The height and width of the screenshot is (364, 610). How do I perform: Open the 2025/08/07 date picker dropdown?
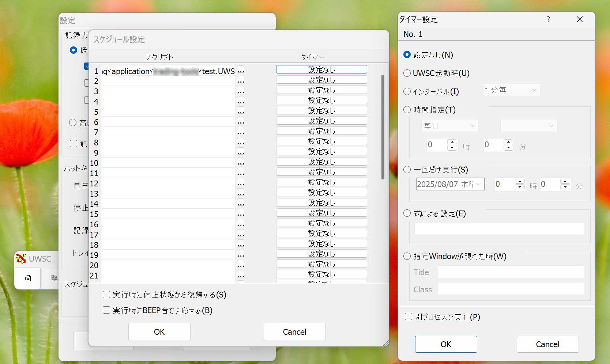tap(479, 184)
